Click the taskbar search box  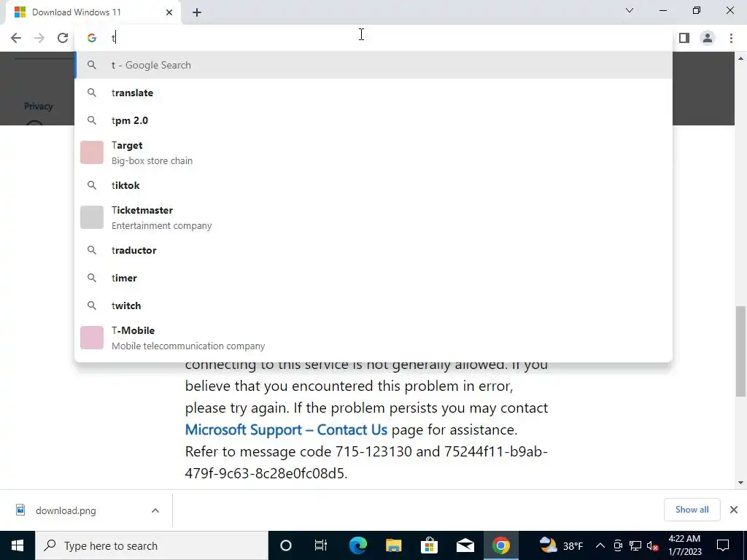pos(152,545)
